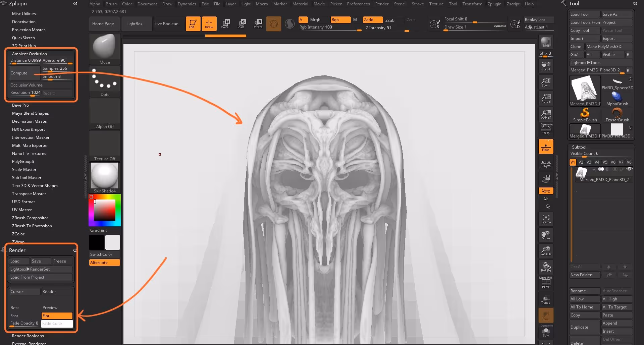Click the Frame view icon
The height and width of the screenshot is (345, 644).
point(546,219)
